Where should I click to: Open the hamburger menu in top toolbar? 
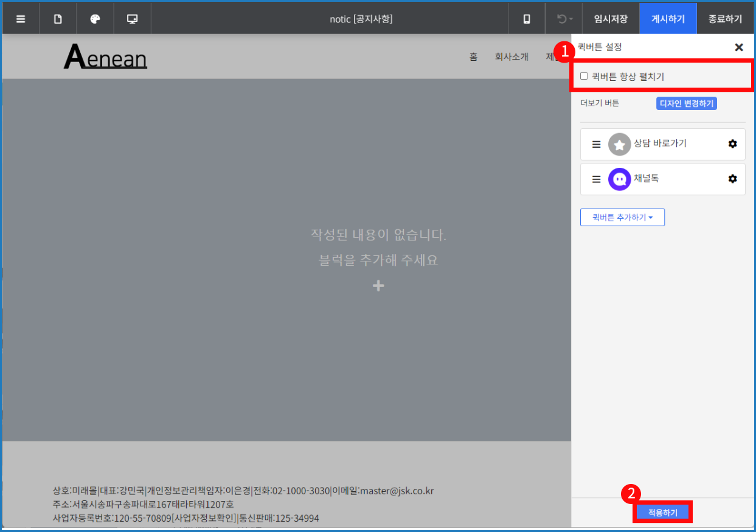point(21,19)
